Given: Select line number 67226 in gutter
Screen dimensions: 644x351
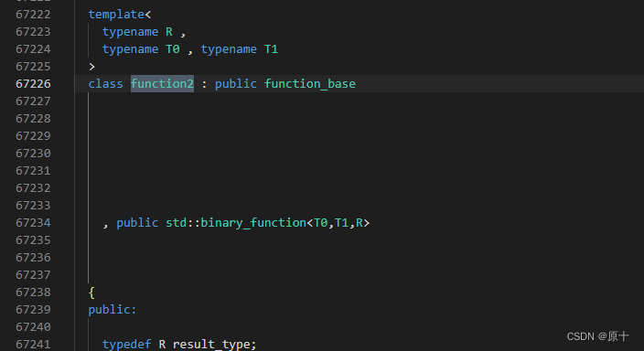Looking at the screenshot, I should 33,84.
